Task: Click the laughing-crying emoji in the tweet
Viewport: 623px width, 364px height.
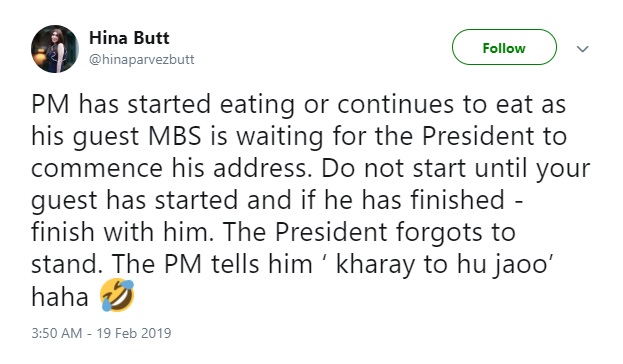Action: click(117, 295)
